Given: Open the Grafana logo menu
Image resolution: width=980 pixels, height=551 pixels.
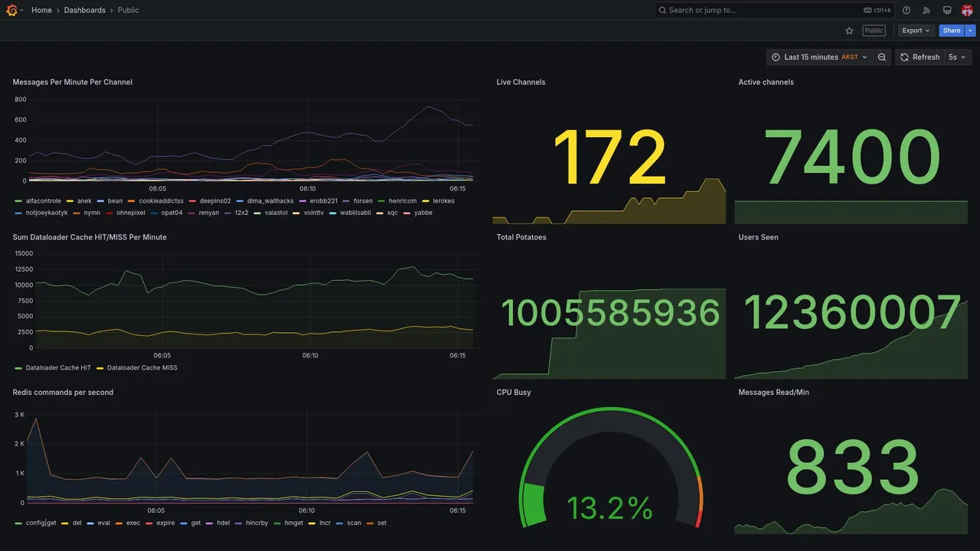Looking at the screenshot, I should (x=11, y=10).
